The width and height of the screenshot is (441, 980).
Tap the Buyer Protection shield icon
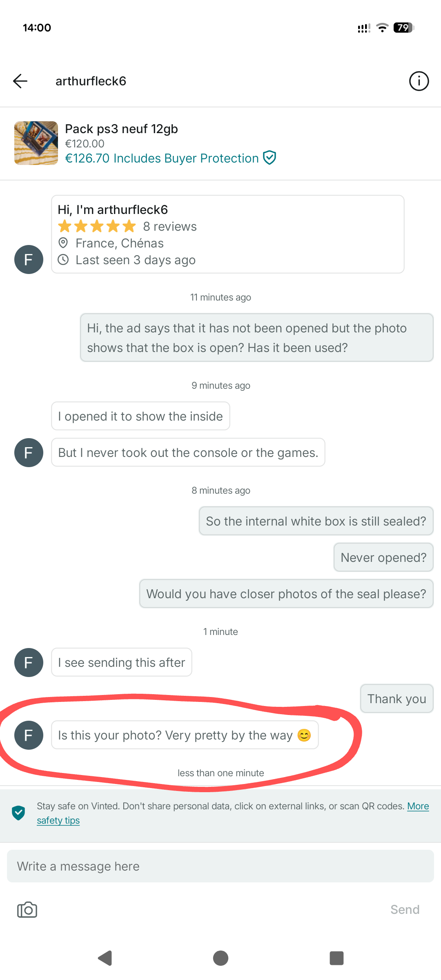coord(269,158)
